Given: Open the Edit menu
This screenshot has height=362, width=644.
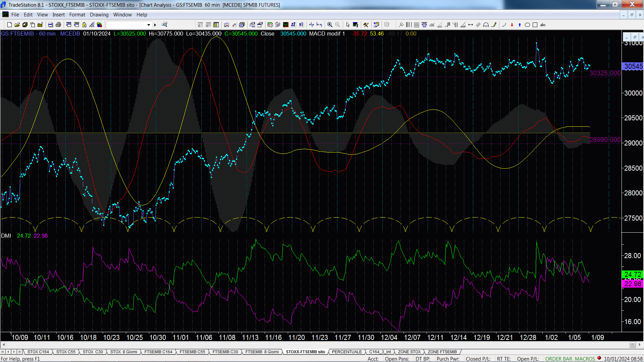Looking at the screenshot, I should coord(28,14).
